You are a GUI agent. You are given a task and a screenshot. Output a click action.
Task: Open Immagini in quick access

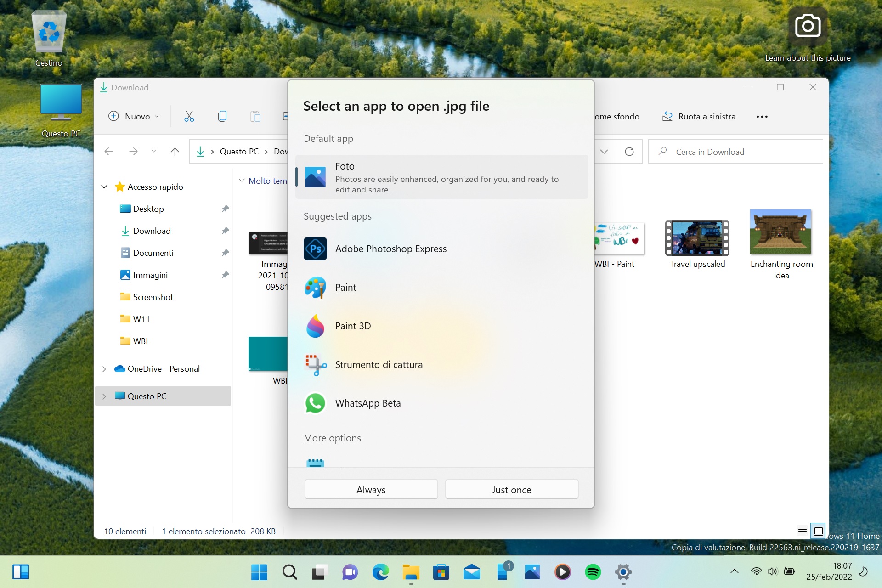click(150, 275)
